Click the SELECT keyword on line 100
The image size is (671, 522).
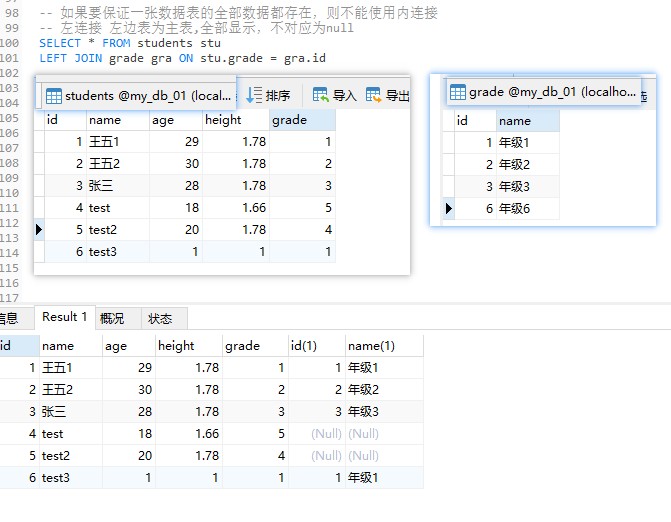click(59, 43)
